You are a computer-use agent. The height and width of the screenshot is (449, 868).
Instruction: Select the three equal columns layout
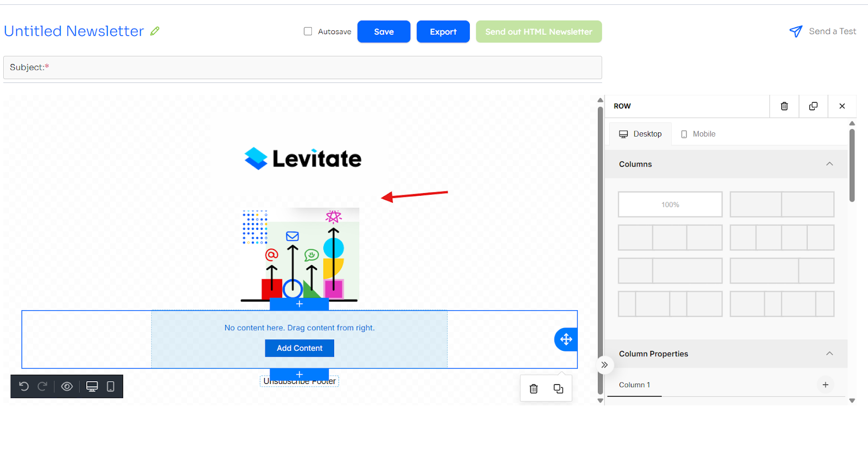coord(670,238)
